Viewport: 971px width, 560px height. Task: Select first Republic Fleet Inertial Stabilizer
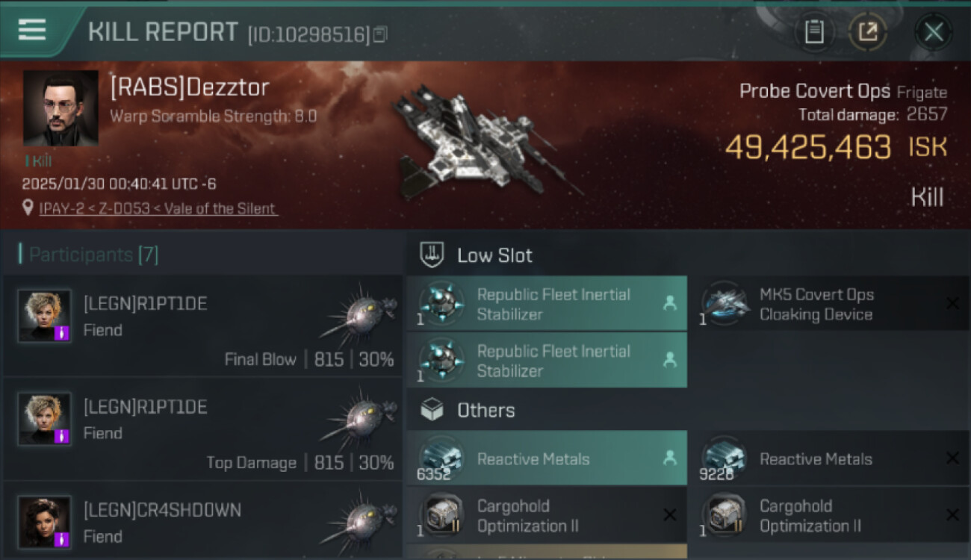coord(547,303)
